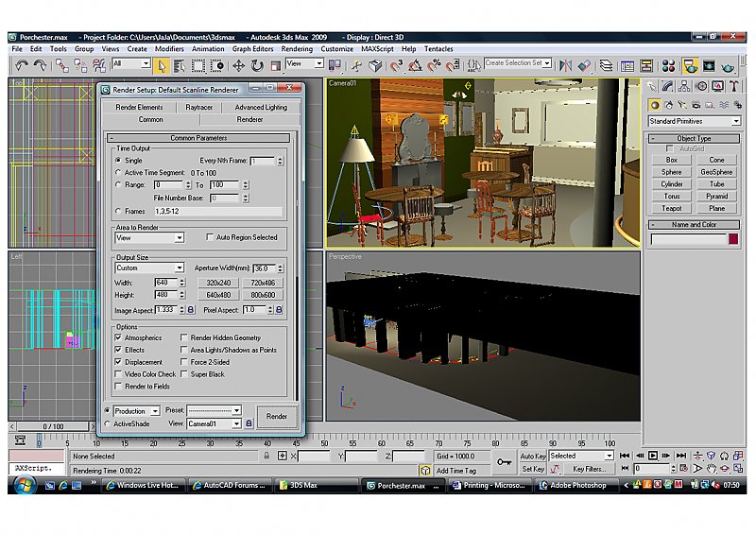Switch to the Raytracer tab
The image size is (756, 535).
click(199, 107)
